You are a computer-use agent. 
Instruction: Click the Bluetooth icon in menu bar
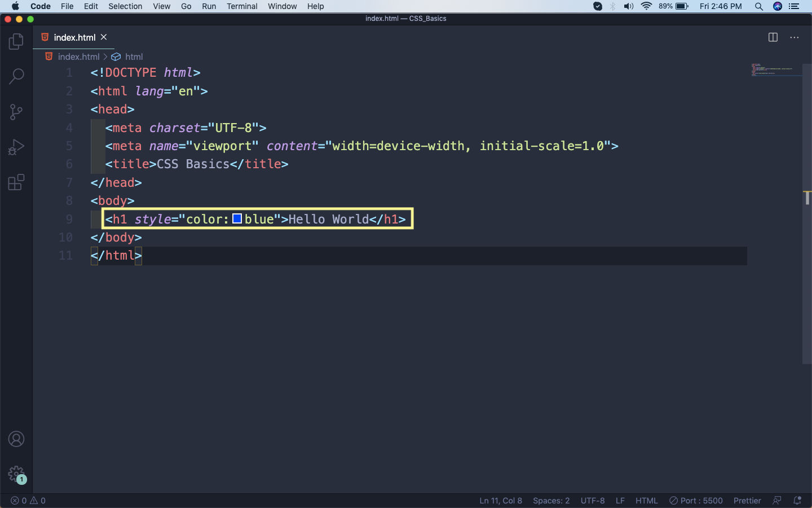[x=613, y=6]
